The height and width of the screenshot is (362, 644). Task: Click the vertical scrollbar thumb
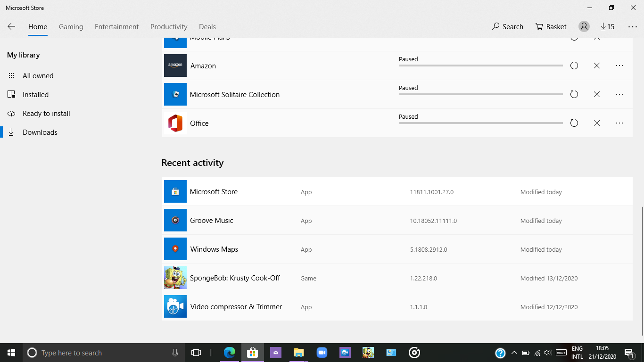(x=642, y=271)
